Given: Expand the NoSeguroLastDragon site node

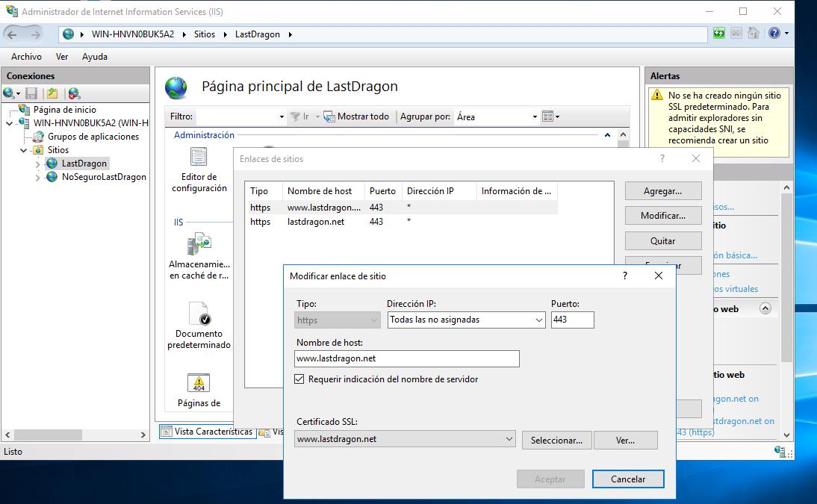Looking at the screenshot, I should tap(38, 178).
